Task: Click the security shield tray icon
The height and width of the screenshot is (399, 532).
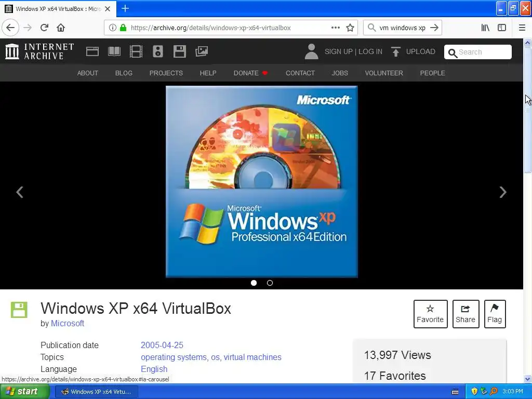Action: [474, 392]
